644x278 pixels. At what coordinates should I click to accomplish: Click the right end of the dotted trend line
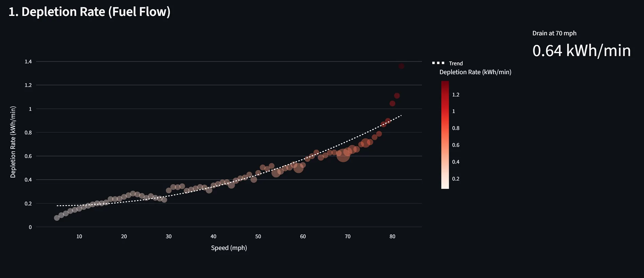401,115
